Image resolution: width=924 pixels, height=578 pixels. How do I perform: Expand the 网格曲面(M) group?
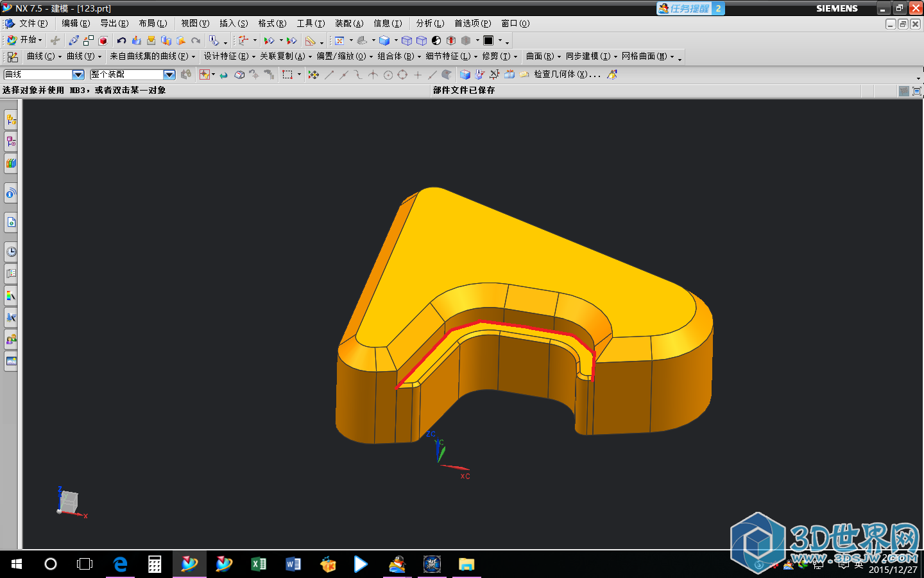tap(648, 57)
